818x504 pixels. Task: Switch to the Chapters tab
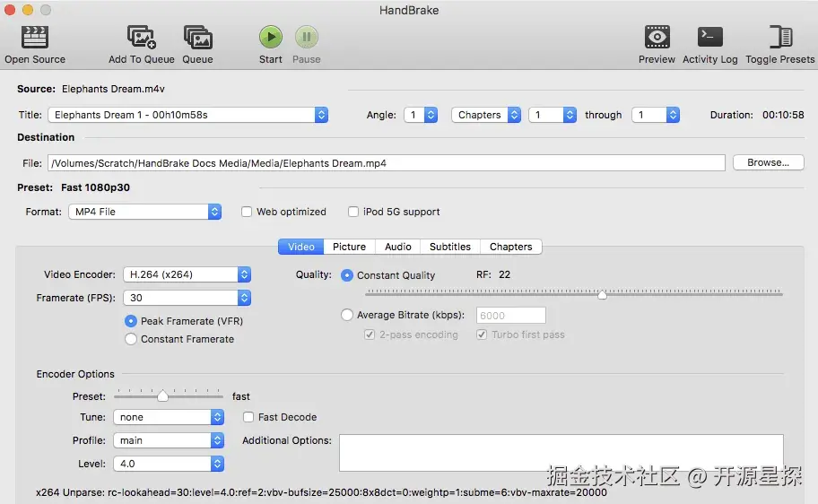tap(511, 247)
